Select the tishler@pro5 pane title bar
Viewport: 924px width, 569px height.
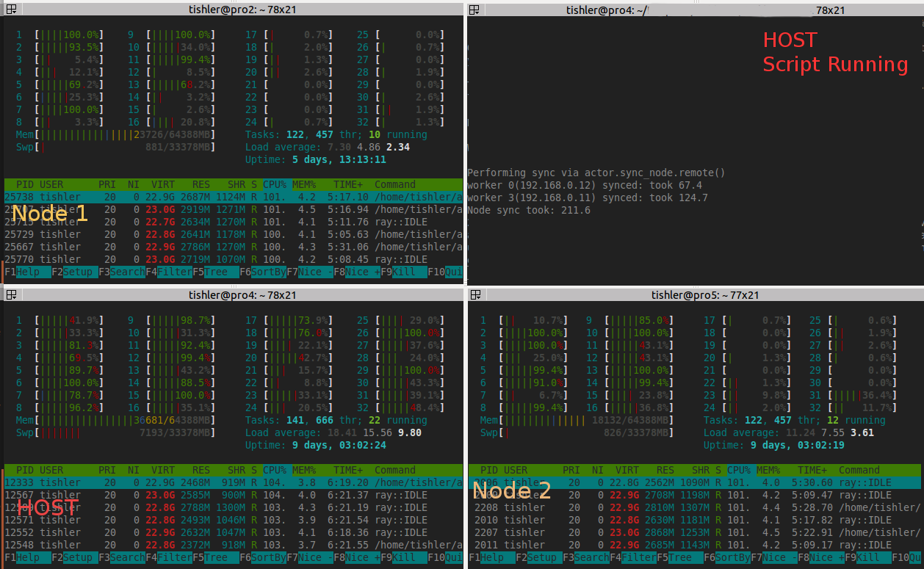tap(695, 294)
